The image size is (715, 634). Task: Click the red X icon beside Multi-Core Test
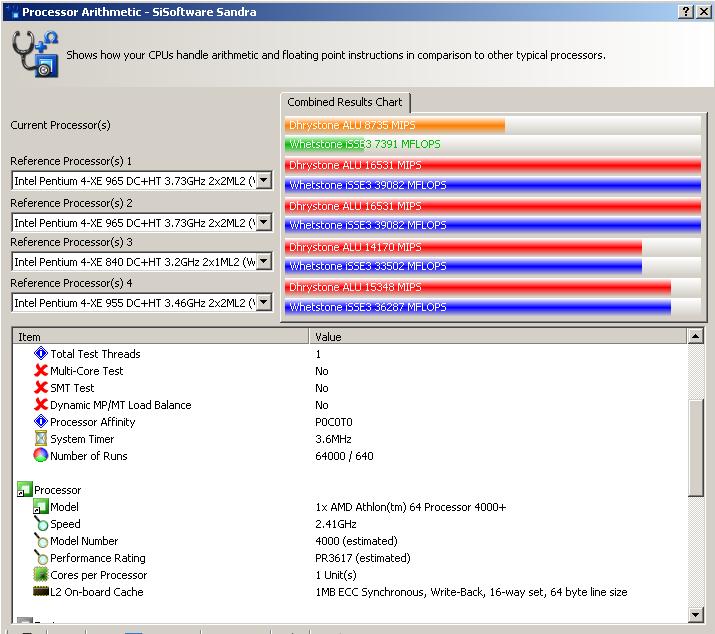[41, 370]
